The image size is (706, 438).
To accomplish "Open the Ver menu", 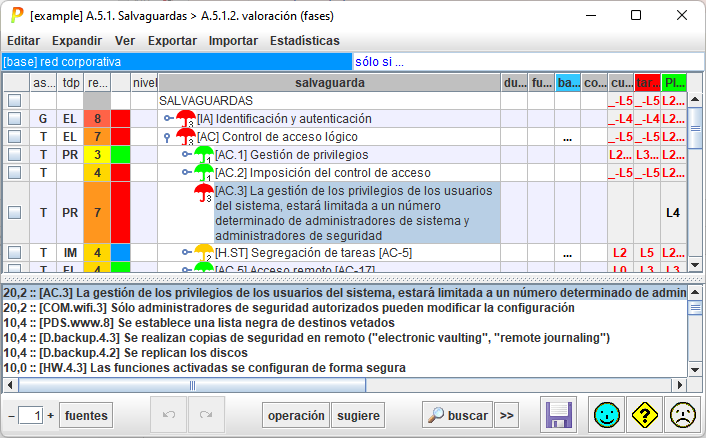I will pyautogui.click(x=125, y=41).
